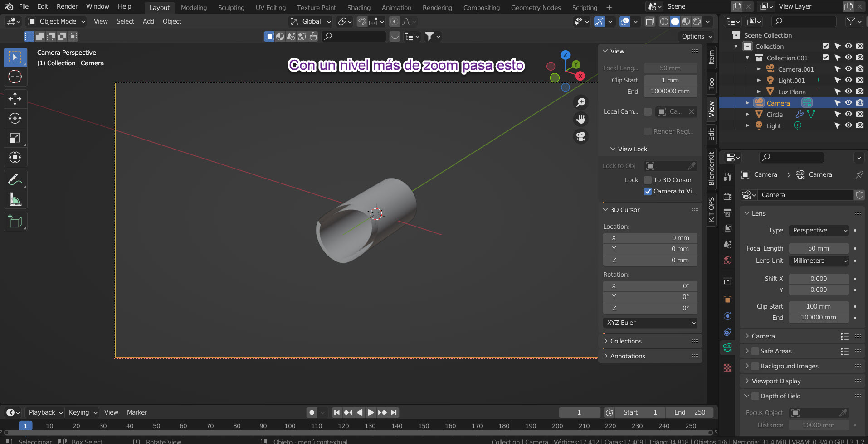The width and height of the screenshot is (868, 444).
Task: Activate the Move tool
Action: [15, 98]
